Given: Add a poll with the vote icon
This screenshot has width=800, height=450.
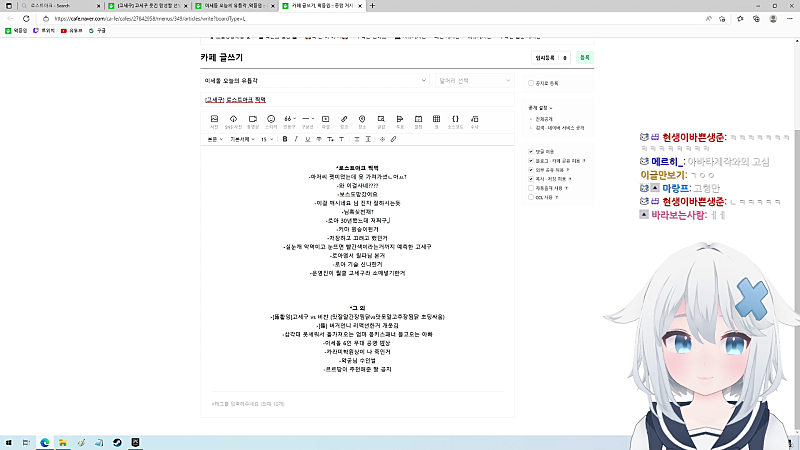Looking at the screenshot, I should 399,121.
